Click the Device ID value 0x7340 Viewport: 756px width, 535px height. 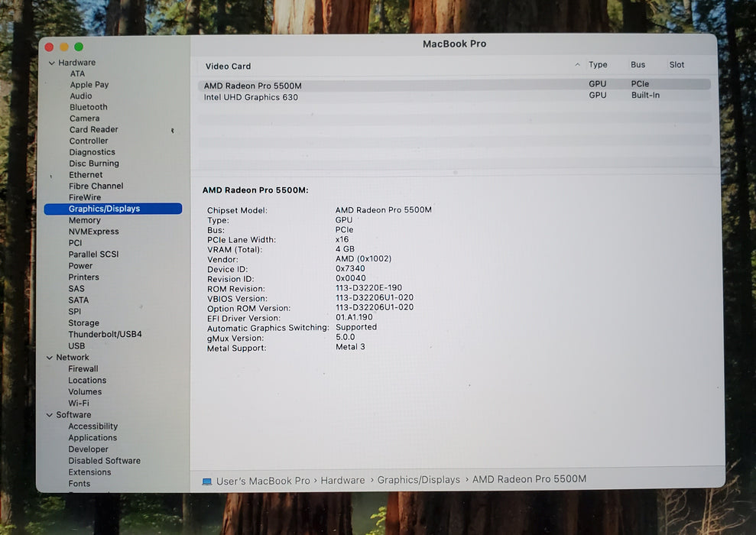pos(350,268)
